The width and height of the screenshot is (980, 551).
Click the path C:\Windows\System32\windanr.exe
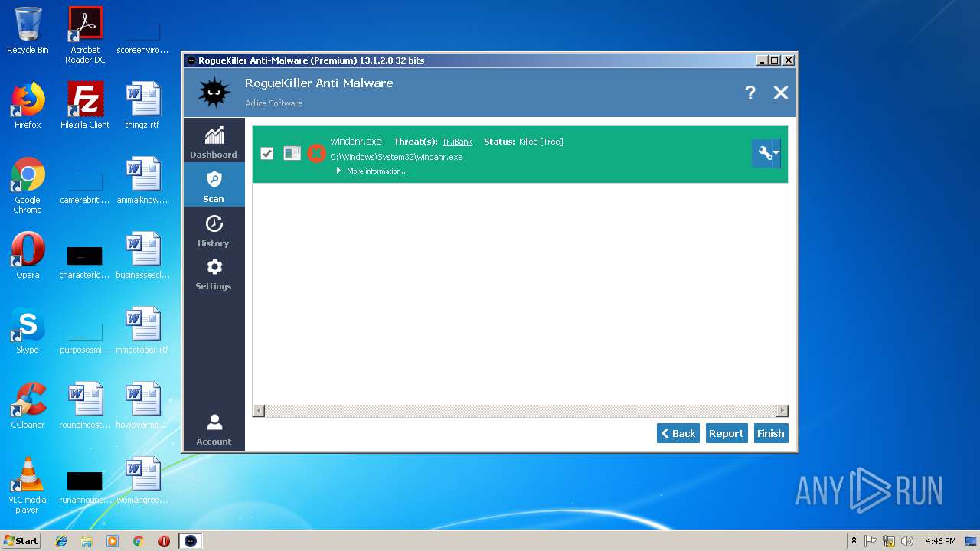point(397,157)
